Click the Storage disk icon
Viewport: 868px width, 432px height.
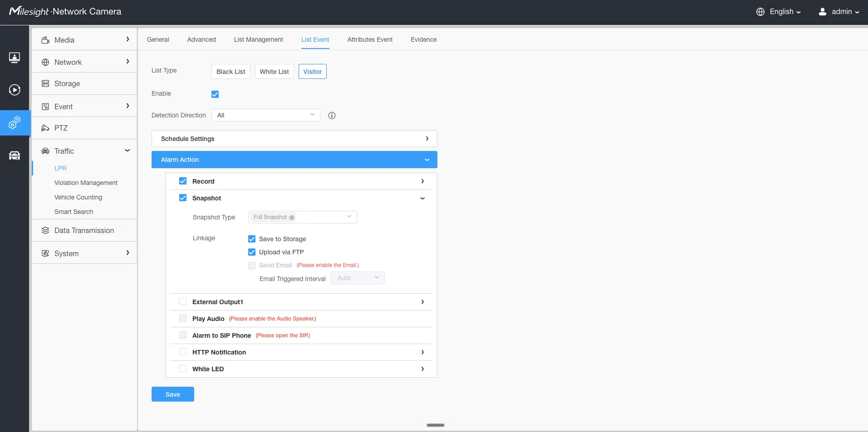(x=45, y=83)
